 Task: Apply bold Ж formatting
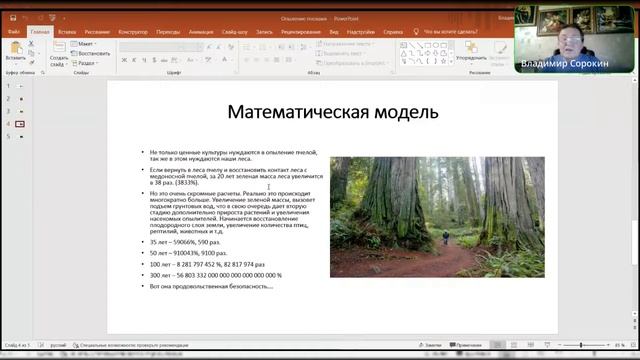coord(124,60)
